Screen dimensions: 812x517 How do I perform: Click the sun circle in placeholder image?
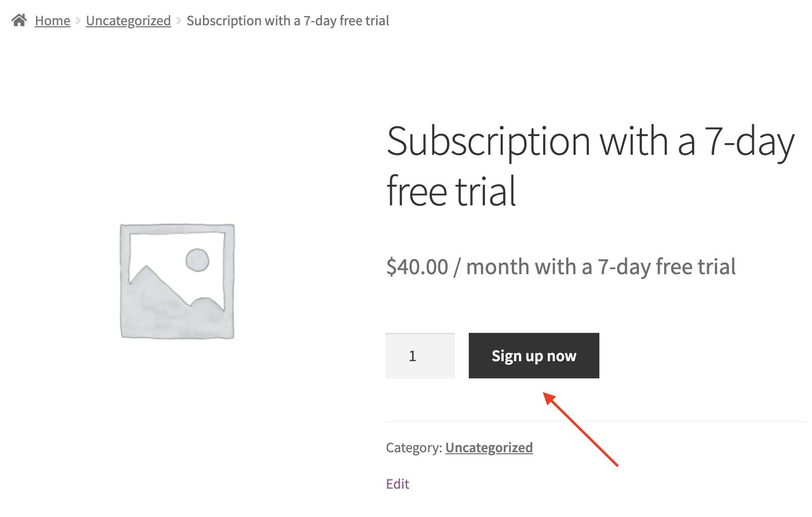click(197, 260)
